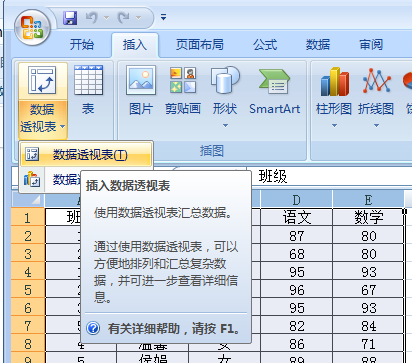Screen dimensions: 412x363
Task: Click the formula bar showing 班级
Action: tap(330, 176)
